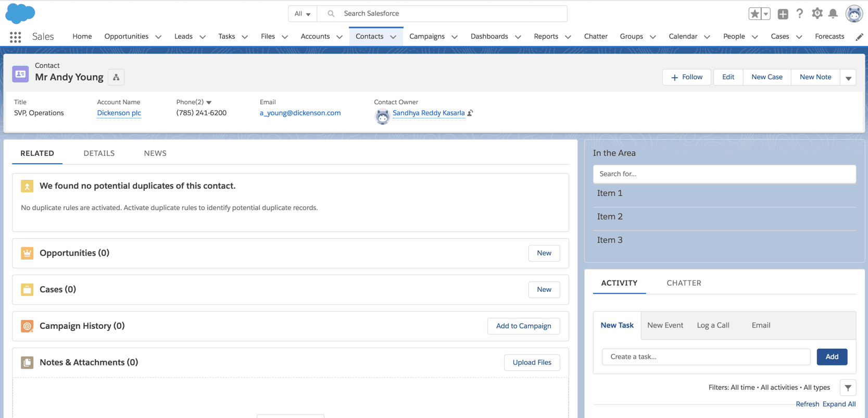Click the duplicate merge icon
This screenshot has height=418, width=868.
(27, 186)
